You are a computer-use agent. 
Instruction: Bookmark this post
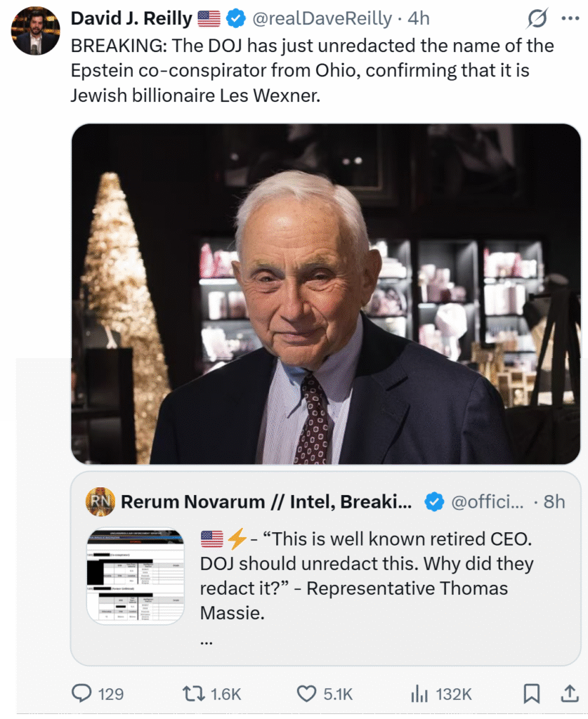(x=532, y=694)
